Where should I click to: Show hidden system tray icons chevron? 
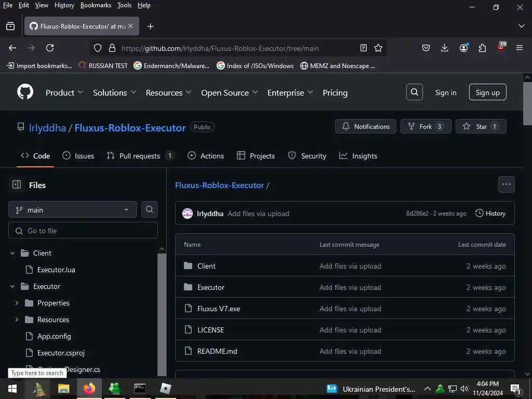tap(428, 389)
